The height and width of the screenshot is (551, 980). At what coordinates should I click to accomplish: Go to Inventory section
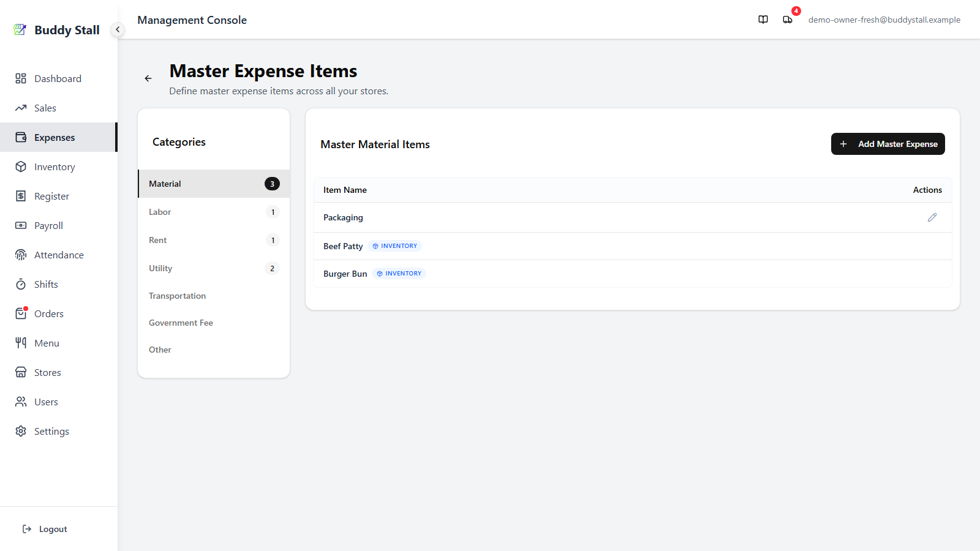click(x=55, y=167)
